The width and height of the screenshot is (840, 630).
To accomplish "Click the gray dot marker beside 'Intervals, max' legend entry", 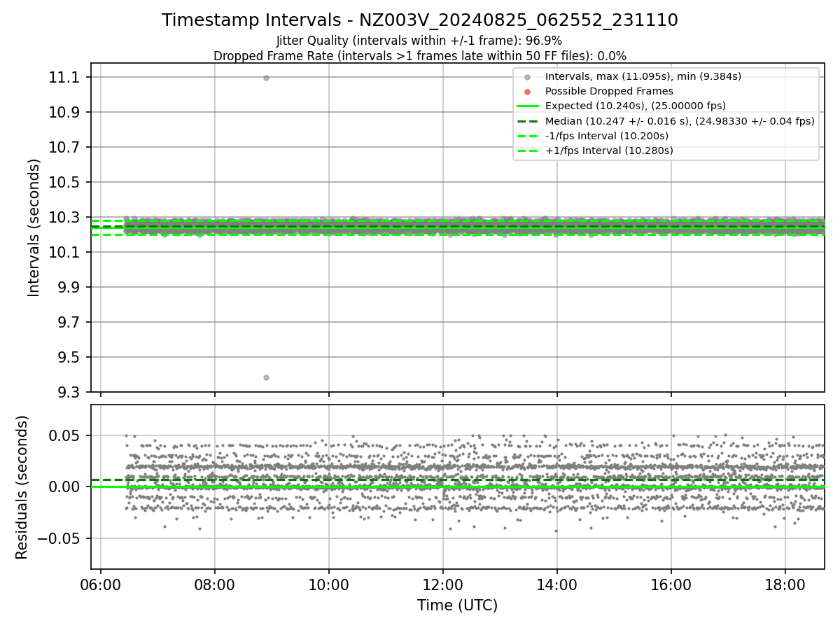I will pyautogui.click(x=528, y=77).
